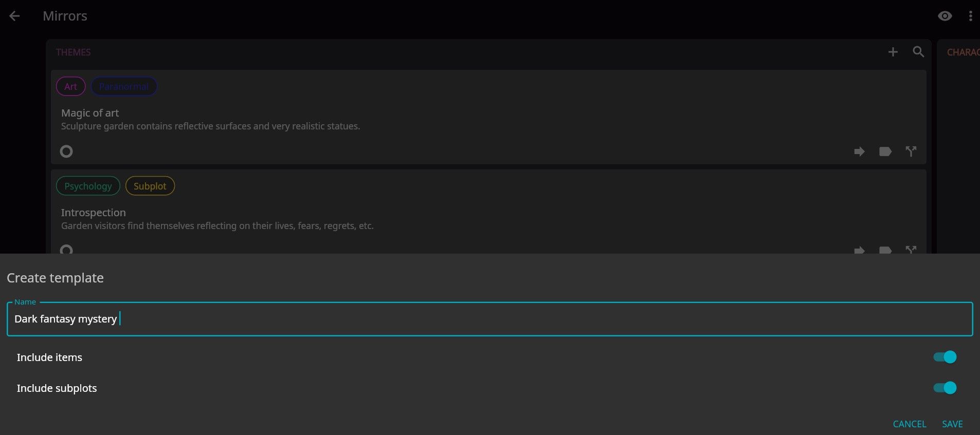Screen dimensions: 980x435
Task: Click the THEMES column header
Action: coord(73,52)
